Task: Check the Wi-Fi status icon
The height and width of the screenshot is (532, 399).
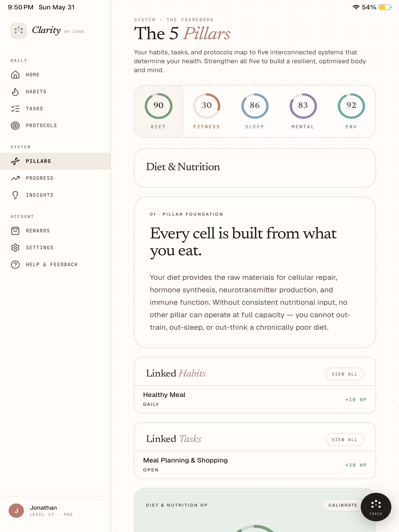Action: click(356, 7)
